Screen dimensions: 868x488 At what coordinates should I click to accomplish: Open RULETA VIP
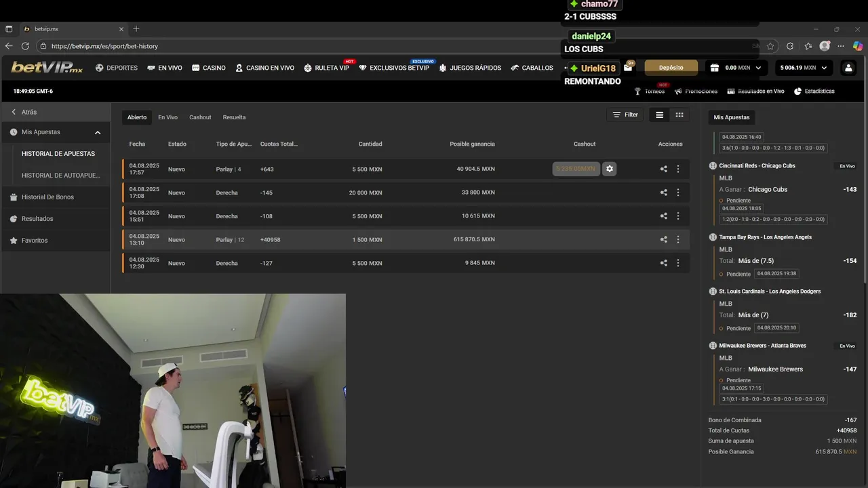(326, 68)
